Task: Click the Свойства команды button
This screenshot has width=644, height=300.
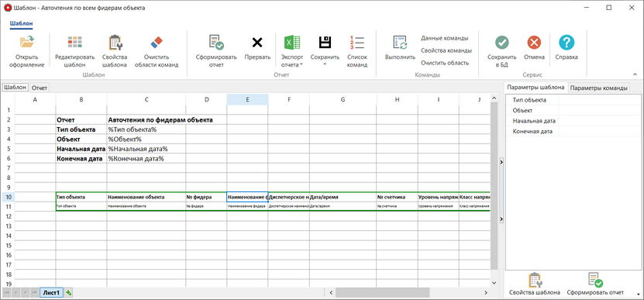Action: coord(446,50)
